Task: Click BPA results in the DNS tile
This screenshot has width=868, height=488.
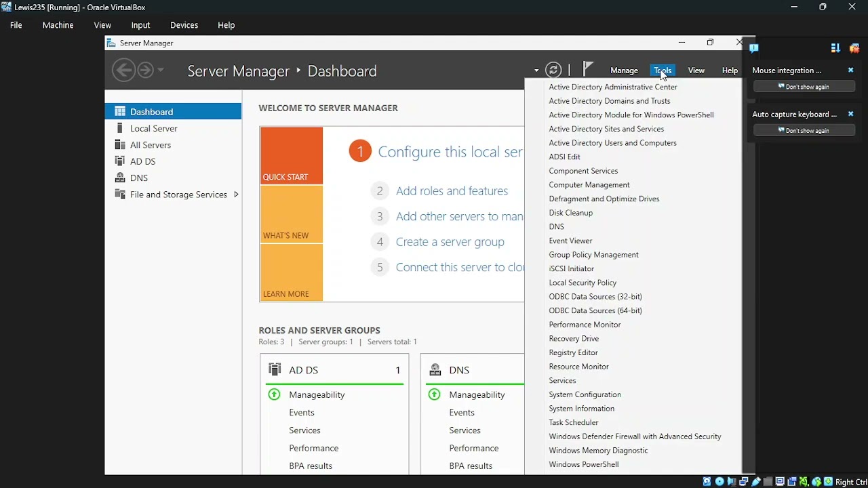Action: (471, 466)
